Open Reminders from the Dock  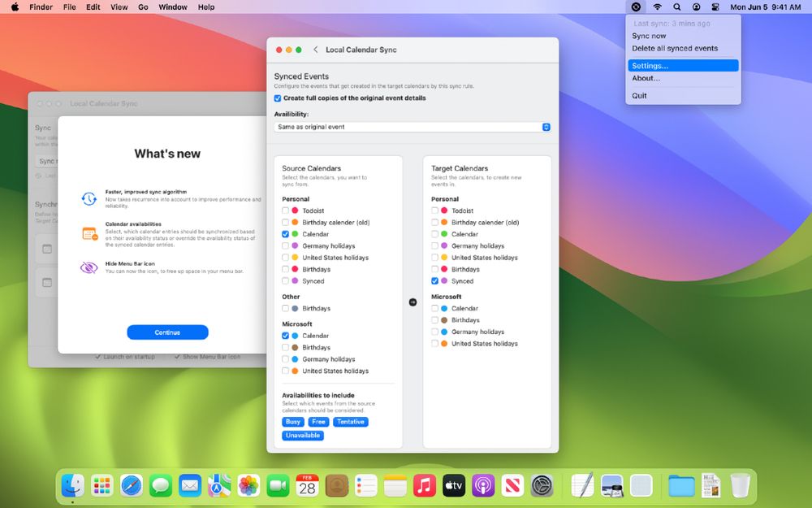[x=366, y=486]
